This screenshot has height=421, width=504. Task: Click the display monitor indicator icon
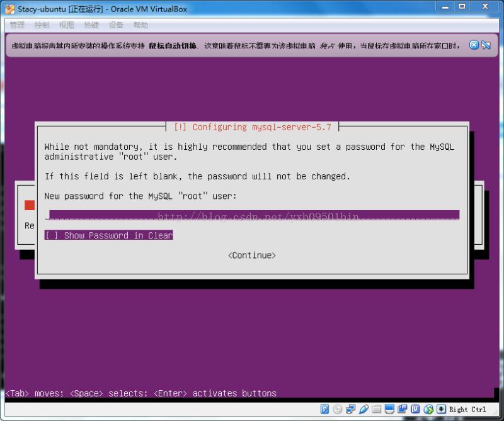click(389, 409)
